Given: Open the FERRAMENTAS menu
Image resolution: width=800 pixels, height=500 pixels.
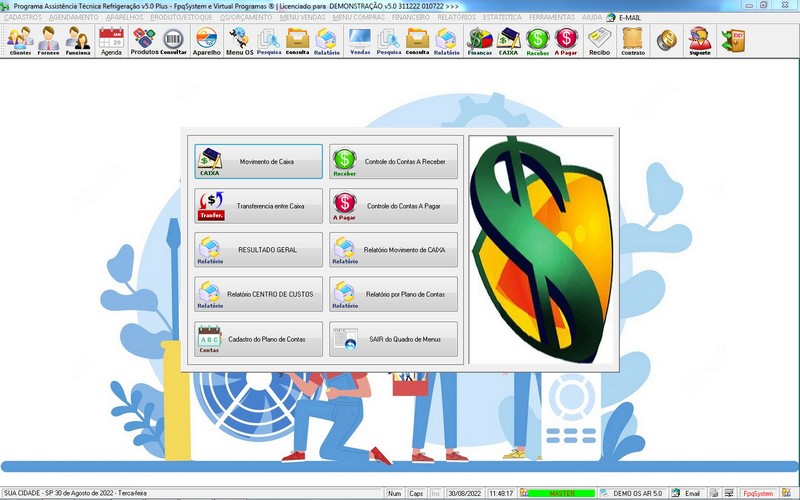Looking at the screenshot, I should pyautogui.click(x=552, y=17).
